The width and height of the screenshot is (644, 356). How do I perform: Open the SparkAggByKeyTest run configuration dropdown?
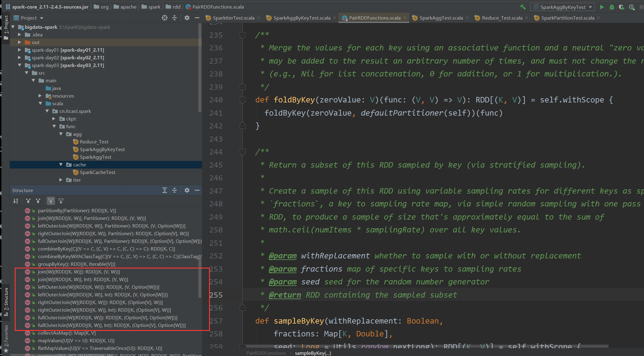point(563,7)
